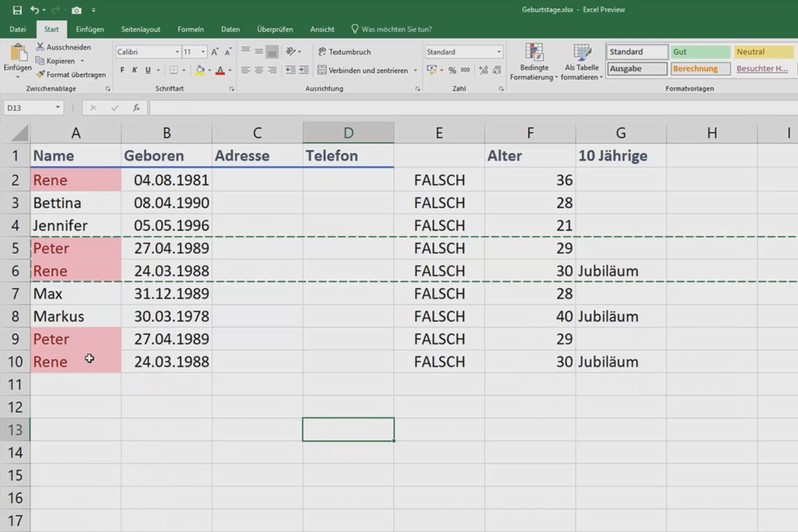Align cell text right
798x532 pixels.
point(272,70)
